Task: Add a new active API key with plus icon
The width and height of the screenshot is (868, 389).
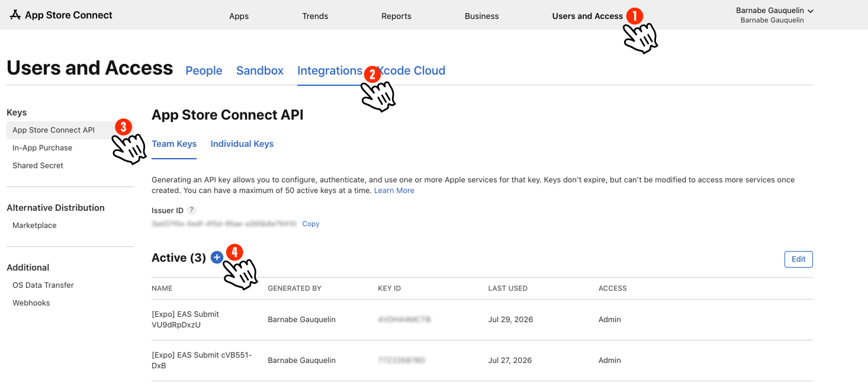Action: (217, 257)
